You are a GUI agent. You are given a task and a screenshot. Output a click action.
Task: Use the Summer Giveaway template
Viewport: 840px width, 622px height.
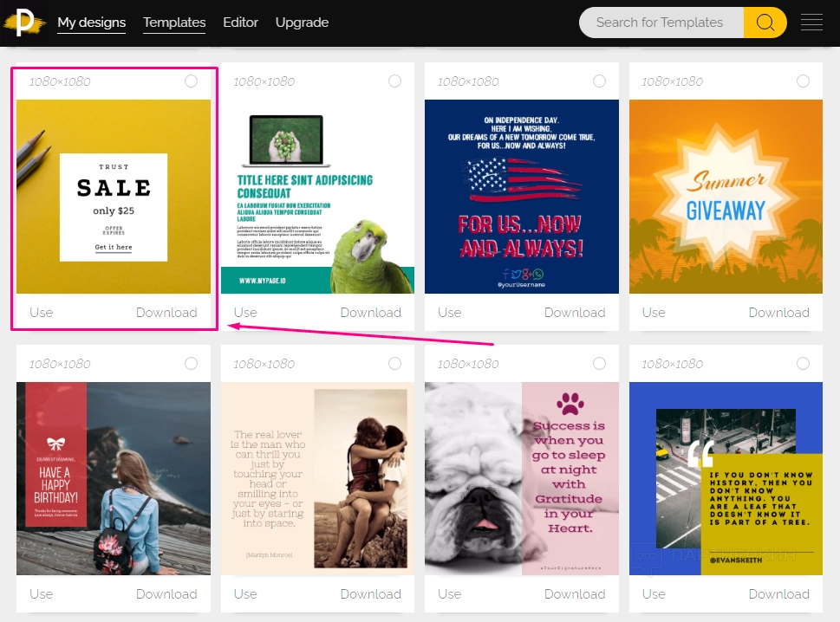654,312
